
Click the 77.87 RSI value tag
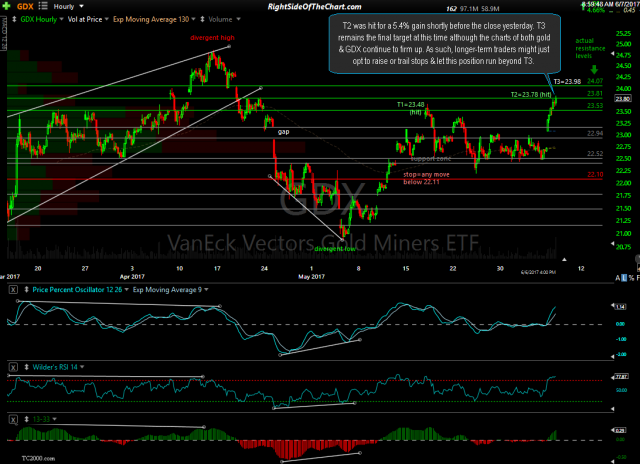click(x=621, y=377)
